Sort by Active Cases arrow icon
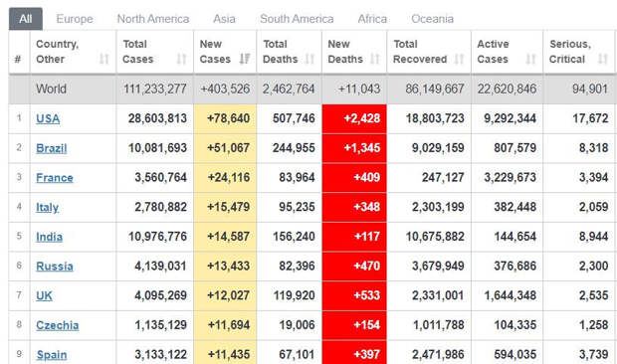 click(531, 59)
